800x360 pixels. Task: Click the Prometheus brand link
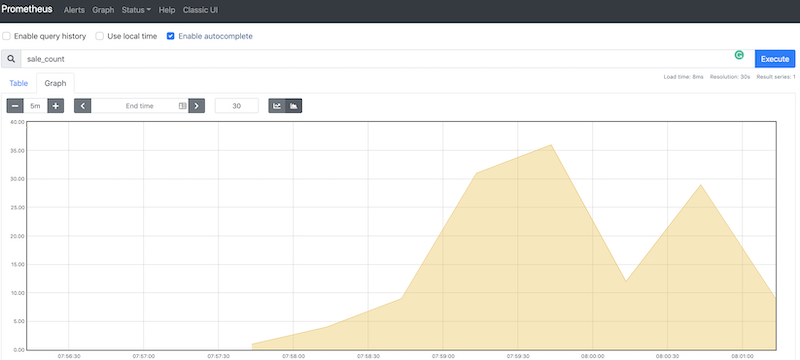27,10
